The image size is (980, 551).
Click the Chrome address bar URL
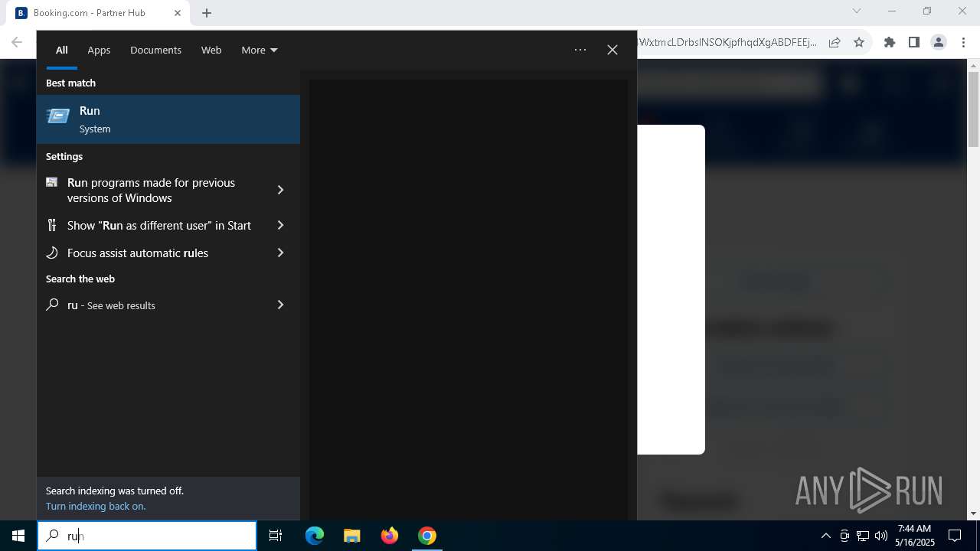tap(727, 42)
